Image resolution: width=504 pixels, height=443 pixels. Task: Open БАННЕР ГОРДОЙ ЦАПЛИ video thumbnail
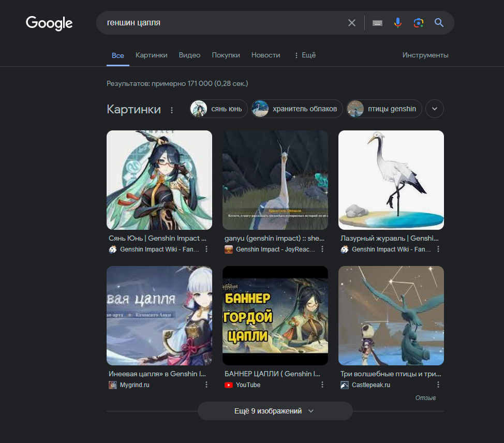point(275,316)
